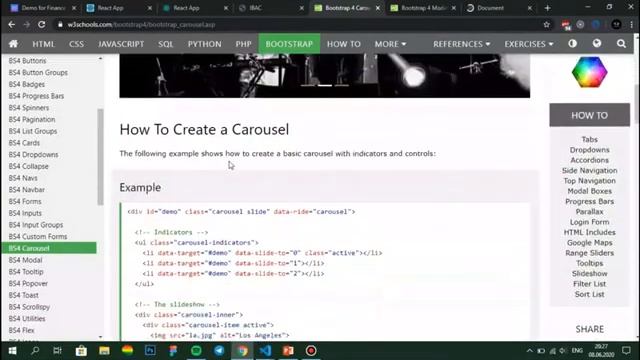Open BS4 Navbar in sidebar
The image size is (640, 360).
click(x=27, y=190)
